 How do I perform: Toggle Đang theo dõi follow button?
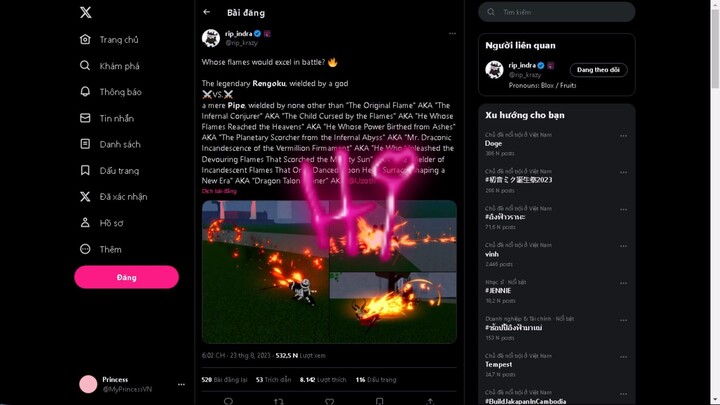pyautogui.click(x=598, y=70)
